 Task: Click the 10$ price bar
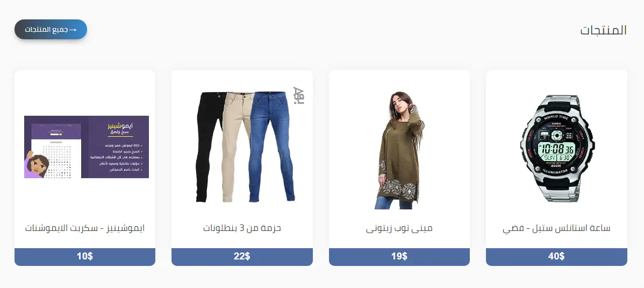pyautogui.click(x=84, y=257)
